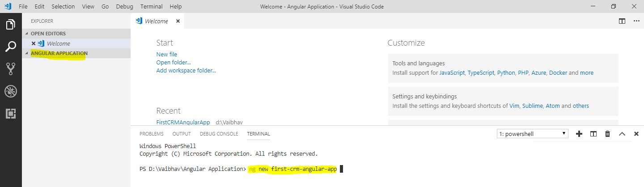This screenshot has width=644, height=187.
Task: Click the Tools and languages card heading
Action: click(x=419, y=64)
